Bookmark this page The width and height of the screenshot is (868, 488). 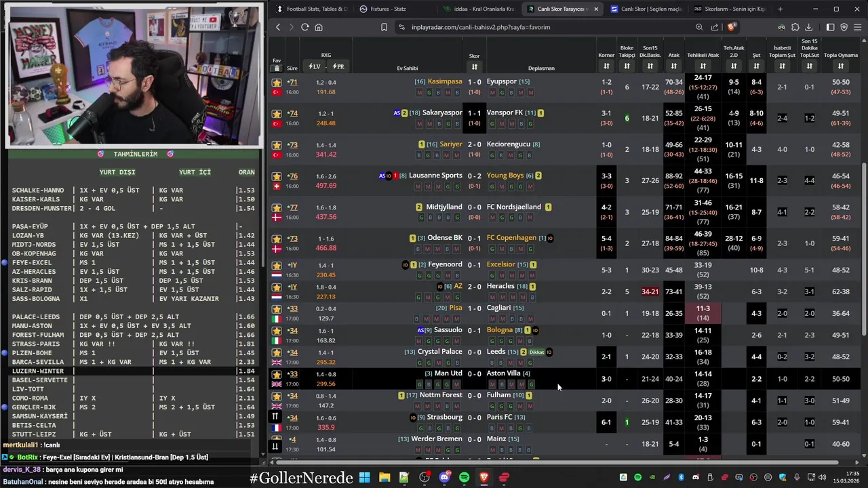384,27
